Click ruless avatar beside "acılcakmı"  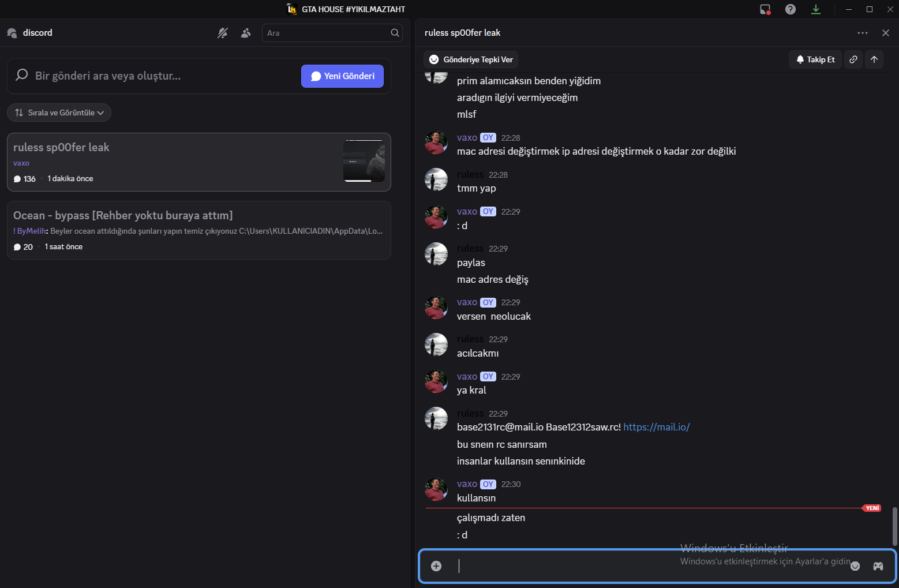pos(436,344)
